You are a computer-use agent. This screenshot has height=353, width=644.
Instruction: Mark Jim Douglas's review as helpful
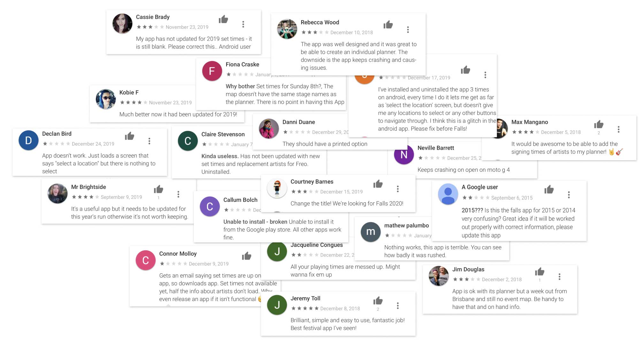point(540,272)
